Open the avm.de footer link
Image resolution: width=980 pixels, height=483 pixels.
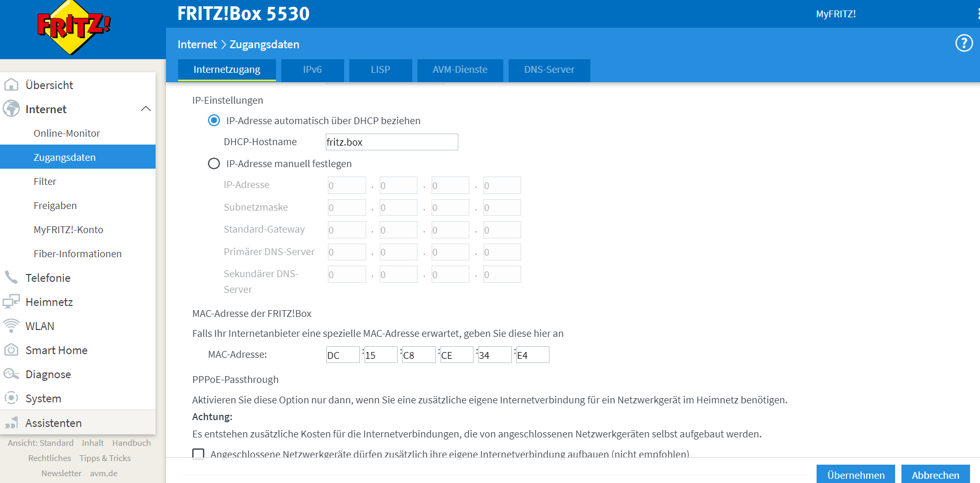point(104,473)
